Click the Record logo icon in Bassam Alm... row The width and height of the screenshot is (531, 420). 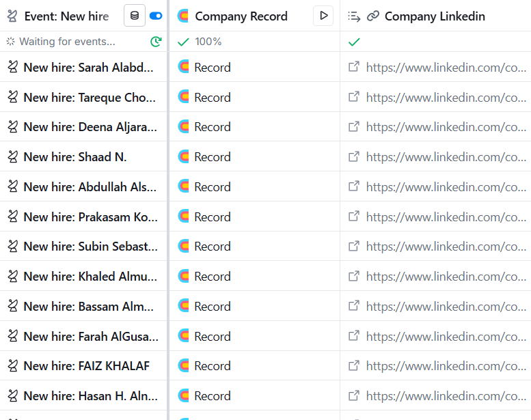coord(183,305)
